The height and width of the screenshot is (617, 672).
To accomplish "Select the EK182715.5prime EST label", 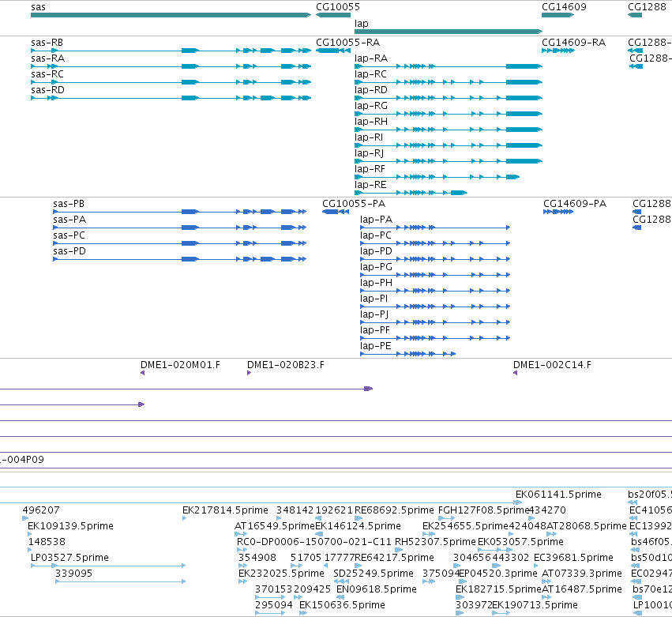I will coord(498,589).
